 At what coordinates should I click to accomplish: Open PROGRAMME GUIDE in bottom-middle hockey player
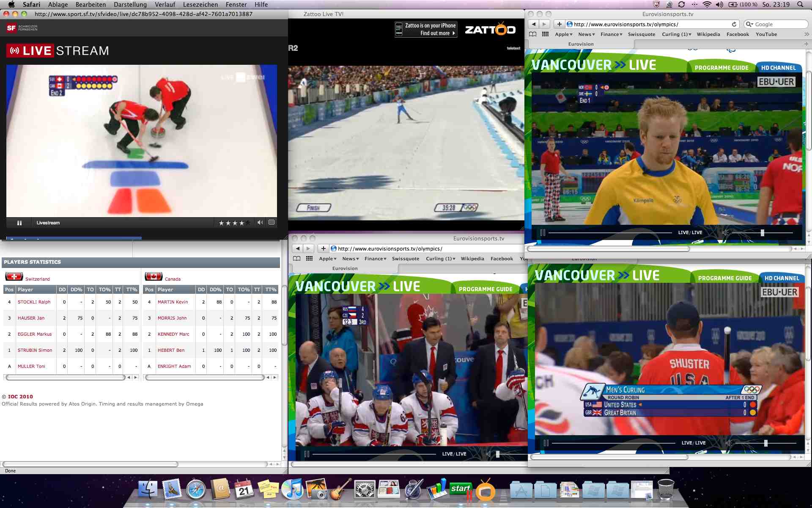tap(486, 289)
